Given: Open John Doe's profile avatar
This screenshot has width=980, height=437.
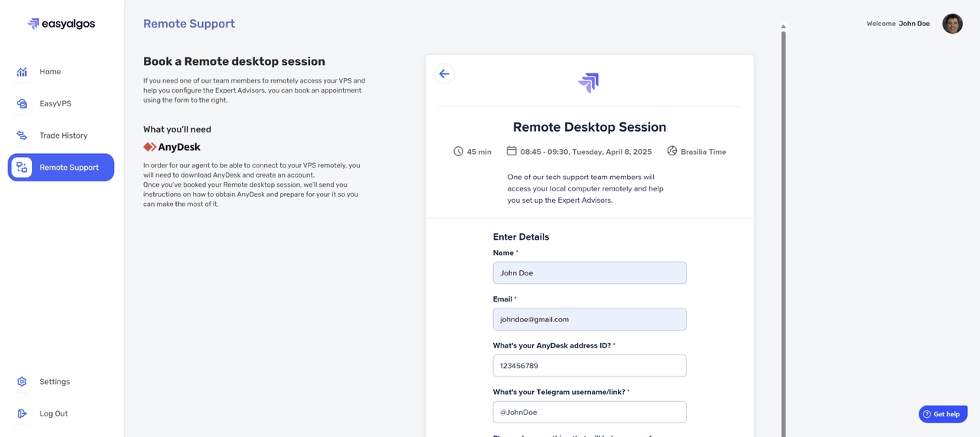Looking at the screenshot, I should (952, 24).
